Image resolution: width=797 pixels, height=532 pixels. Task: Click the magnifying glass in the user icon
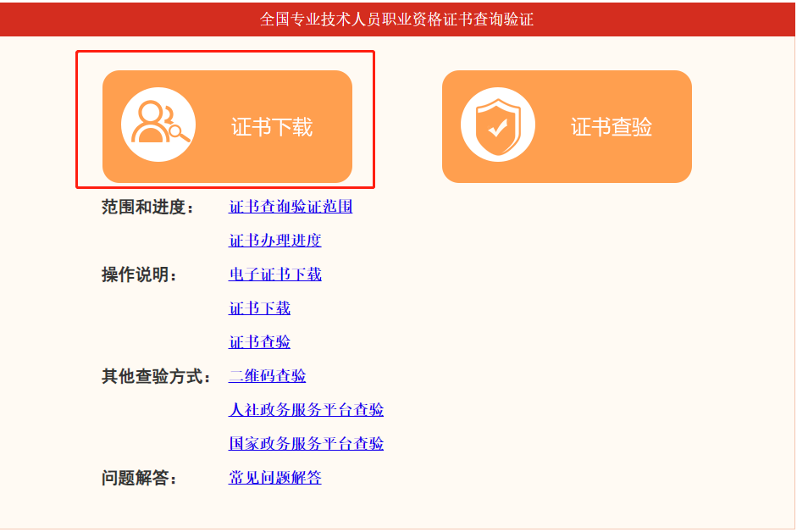click(179, 132)
